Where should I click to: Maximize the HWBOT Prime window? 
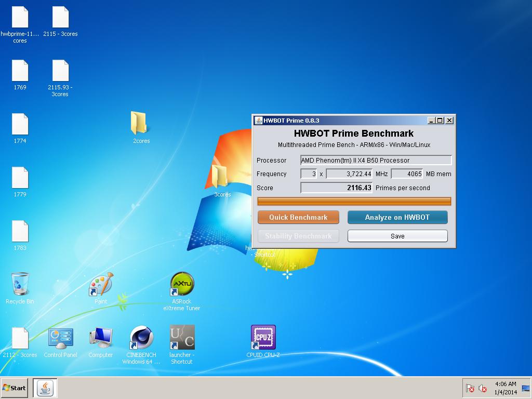tap(440, 121)
